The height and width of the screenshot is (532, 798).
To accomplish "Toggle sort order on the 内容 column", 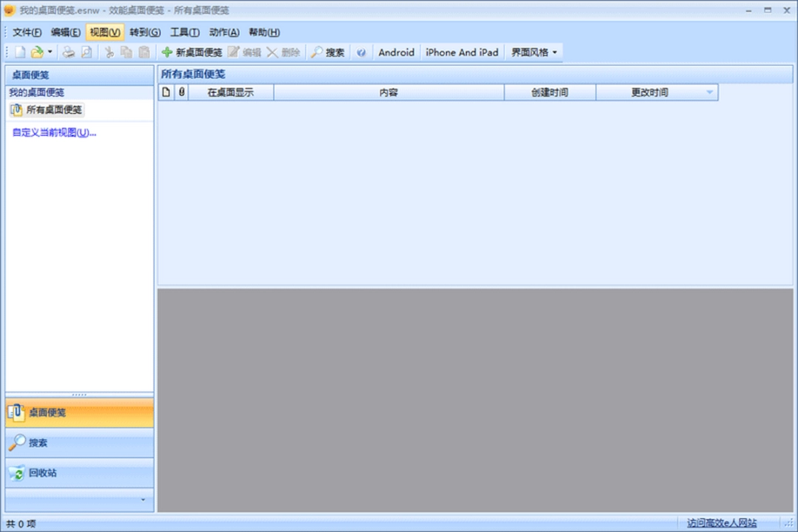I will pos(389,92).
